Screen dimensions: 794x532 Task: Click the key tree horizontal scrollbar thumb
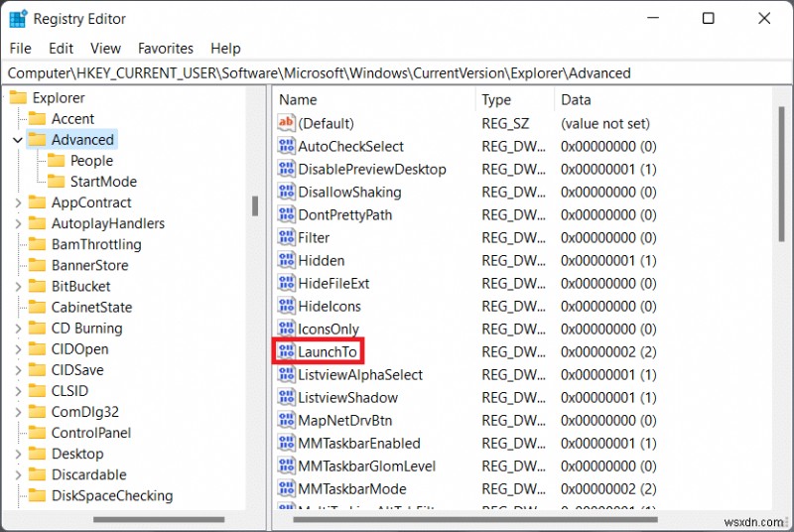(x=159, y=519)
